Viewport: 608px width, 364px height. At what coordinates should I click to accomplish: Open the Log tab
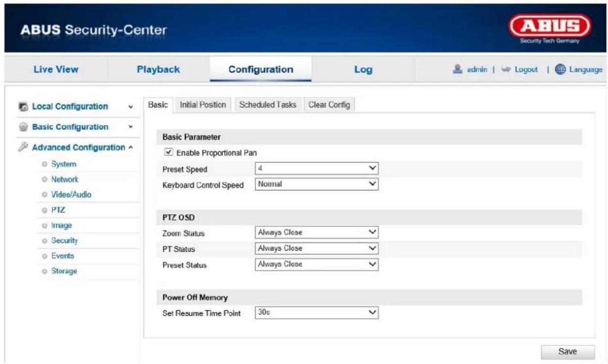click(x=363, y=70)
